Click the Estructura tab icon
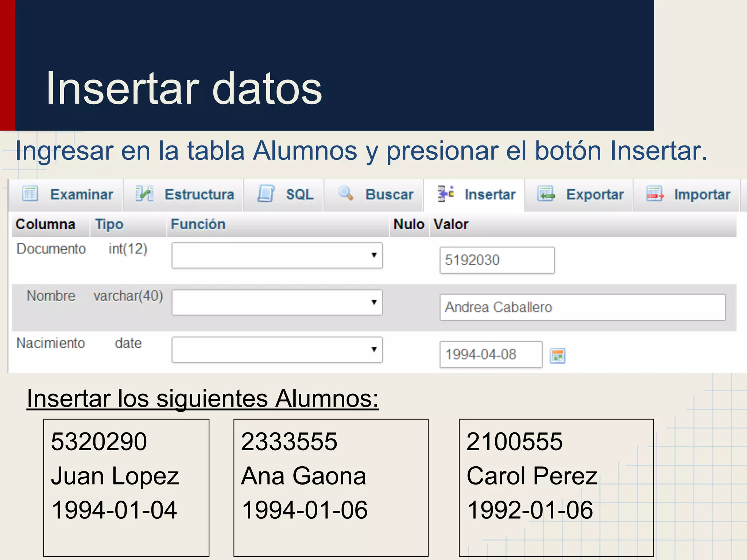Screen dimensions: 747x560 pyautogui.click(x=144, y=193)
